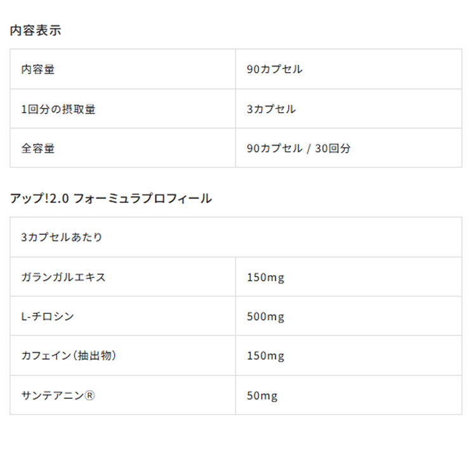Click アップ!2.0 in the formula heading

tap(39, 198)
